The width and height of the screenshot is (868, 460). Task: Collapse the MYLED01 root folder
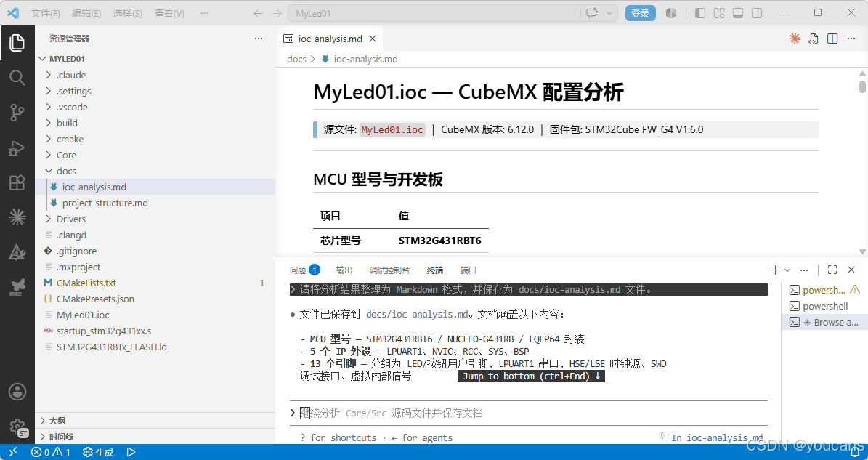coord(155,59)
